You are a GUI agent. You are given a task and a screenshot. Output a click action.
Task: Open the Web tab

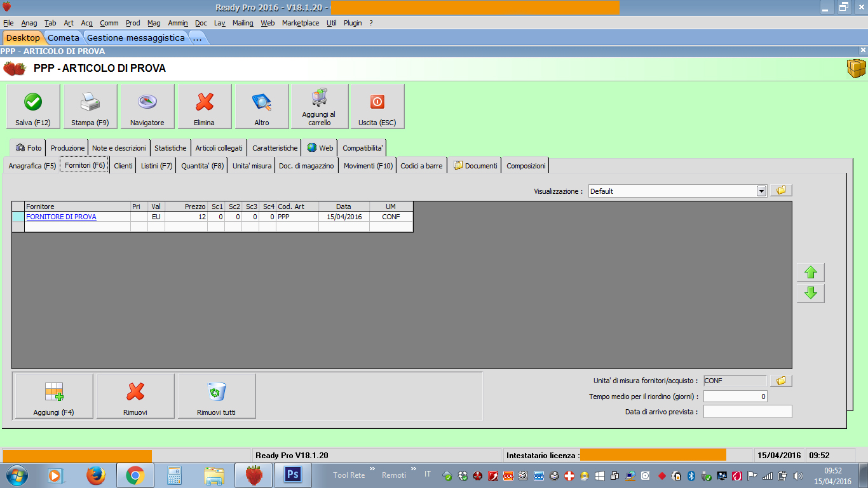point(320,148)
